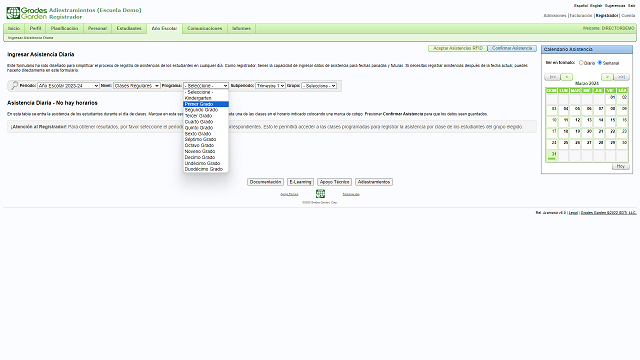Open the Registrador module link
Viewport: 640px width, 360px height.
click(607, 16)
